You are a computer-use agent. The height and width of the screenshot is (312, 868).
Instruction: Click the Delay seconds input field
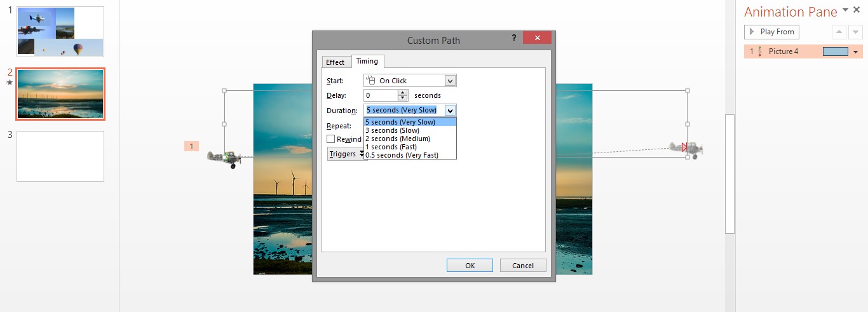(x=381, y=95)
